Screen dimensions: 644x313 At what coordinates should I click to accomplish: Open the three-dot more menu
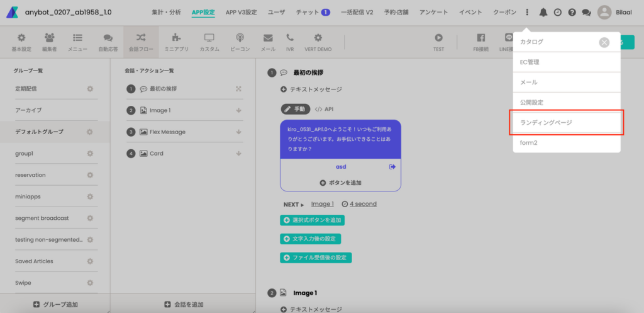pos(527,12)
